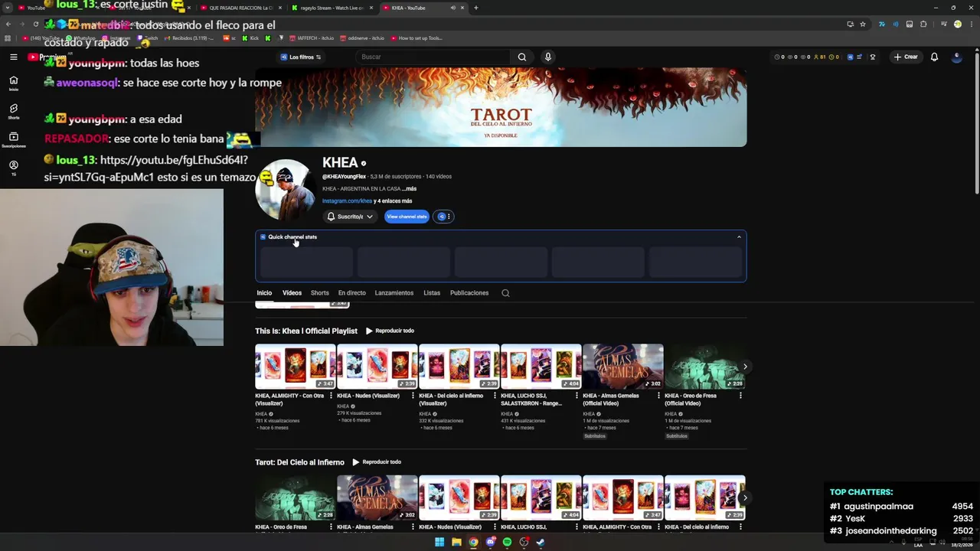
Task: Open the Suscrito notification dropdown
Action: coord(350,217)
